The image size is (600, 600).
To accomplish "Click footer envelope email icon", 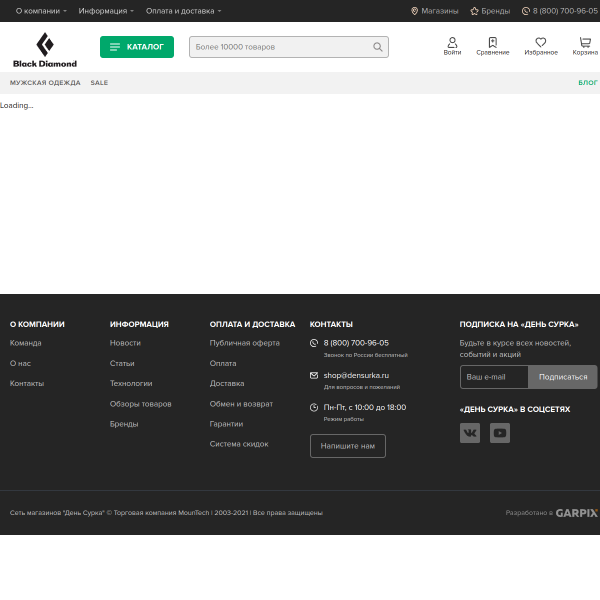I will (x=314, y=375).
